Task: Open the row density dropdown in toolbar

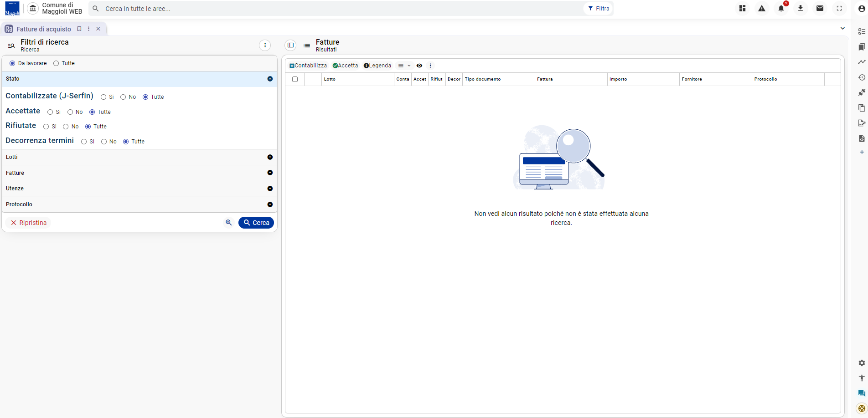Action: [404, 66]
